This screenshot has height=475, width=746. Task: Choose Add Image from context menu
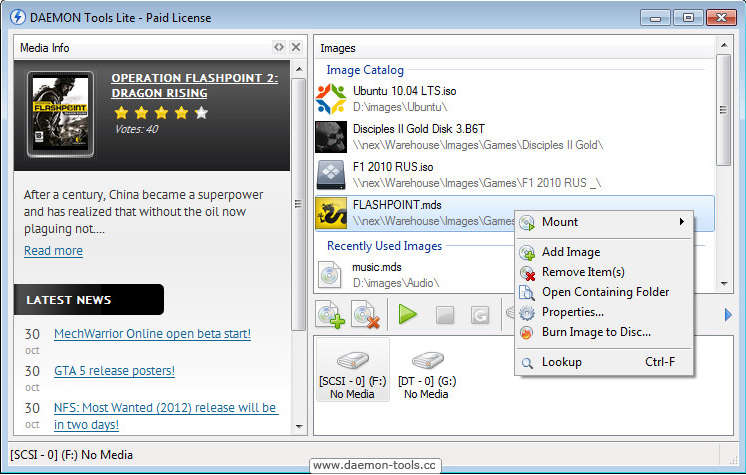tap(603, 252)
